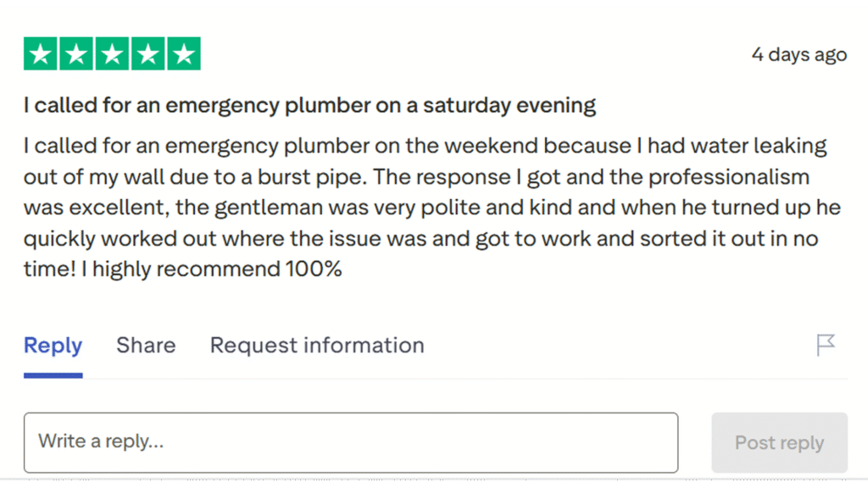Click the bold review title about emergency plumber
The width and height of the screenshot is (868, 488).
(309, 106)
